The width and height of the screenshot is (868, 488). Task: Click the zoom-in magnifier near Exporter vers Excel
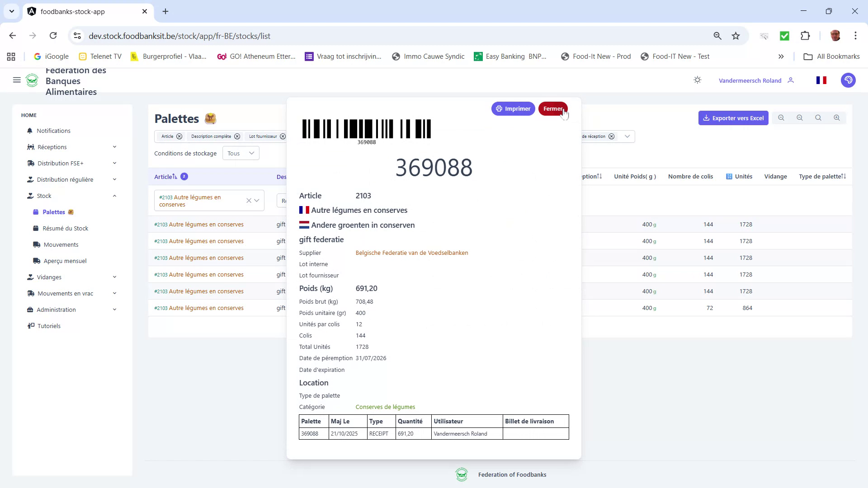point(836,117)
